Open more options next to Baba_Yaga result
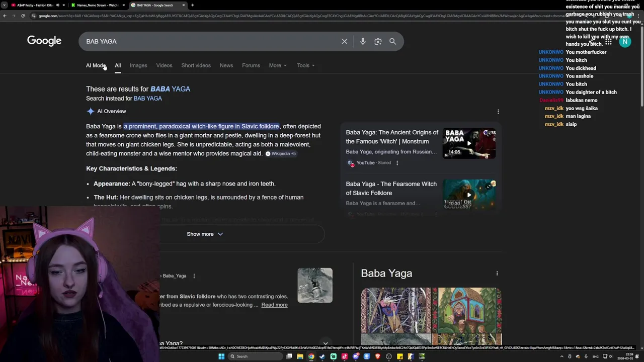Screen dimensions: 644x362 (194, 276)
